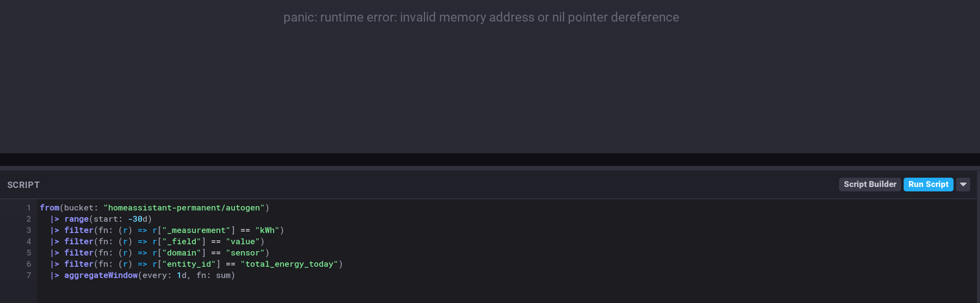Click the SCRIPT panel label
Viewport: 980px width, 303px height.
point(23,185)
